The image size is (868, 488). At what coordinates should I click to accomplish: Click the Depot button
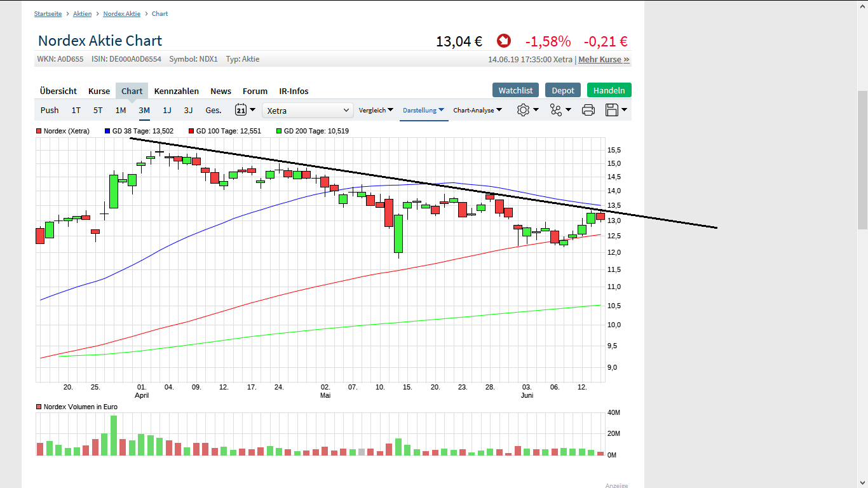pyautogui.click(x=563, y=90)
